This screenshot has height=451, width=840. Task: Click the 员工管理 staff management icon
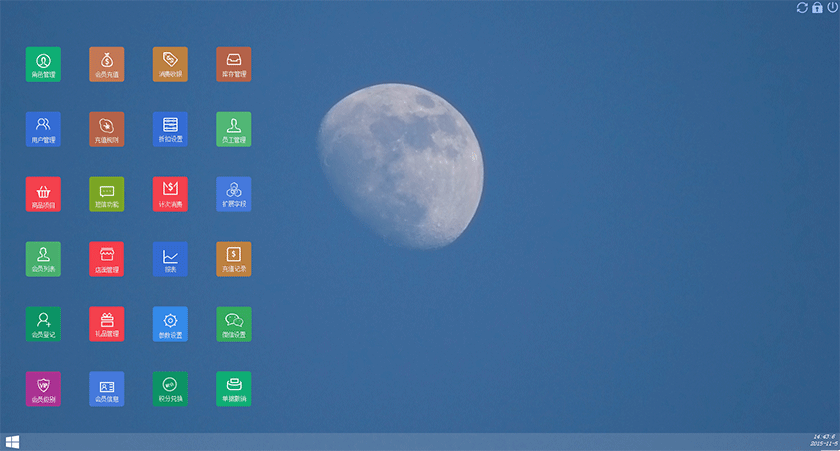point(234,129)
